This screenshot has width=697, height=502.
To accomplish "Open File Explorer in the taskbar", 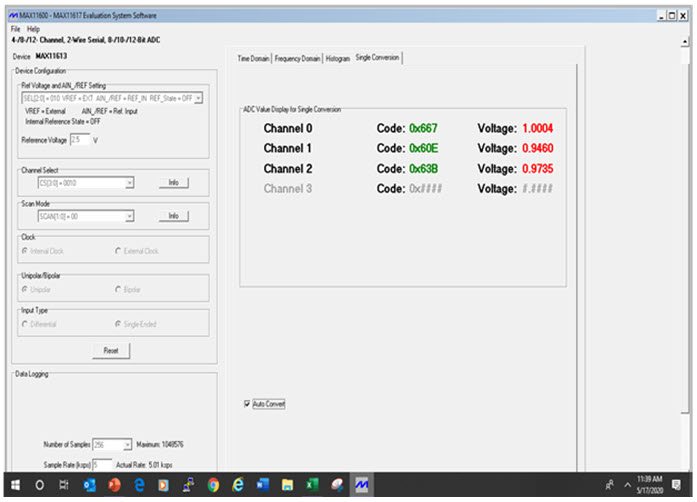I will (288, 485).
